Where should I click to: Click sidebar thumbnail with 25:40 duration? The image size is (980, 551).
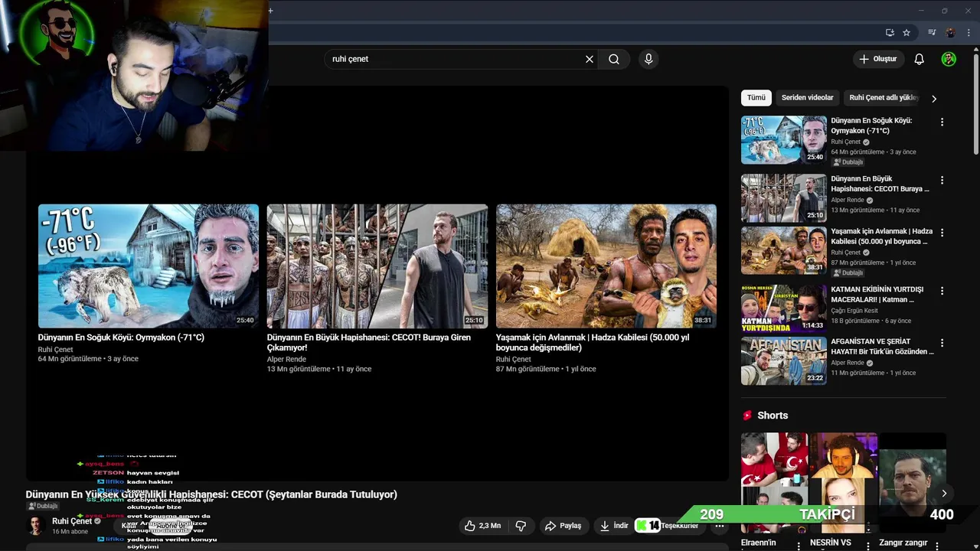783,140
